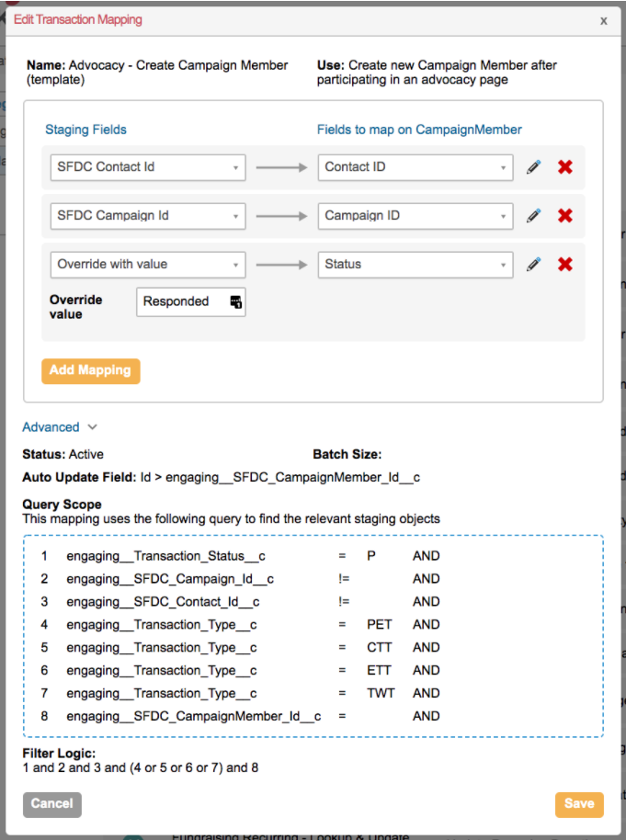Edit the Status mapping with the pencil icon

tap(534, 264)
